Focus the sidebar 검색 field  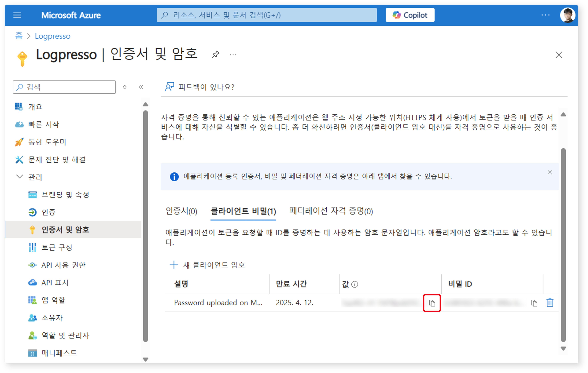click(64, 87)
